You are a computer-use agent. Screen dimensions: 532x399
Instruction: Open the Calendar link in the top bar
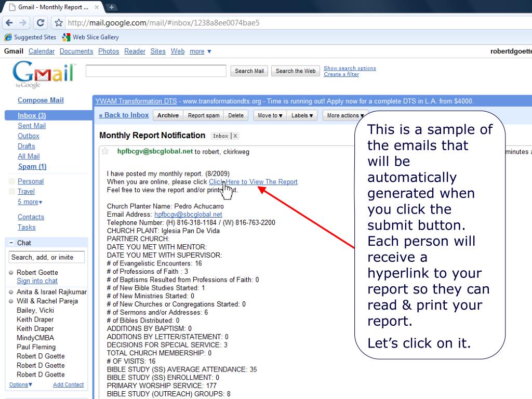tap(42, 51)
